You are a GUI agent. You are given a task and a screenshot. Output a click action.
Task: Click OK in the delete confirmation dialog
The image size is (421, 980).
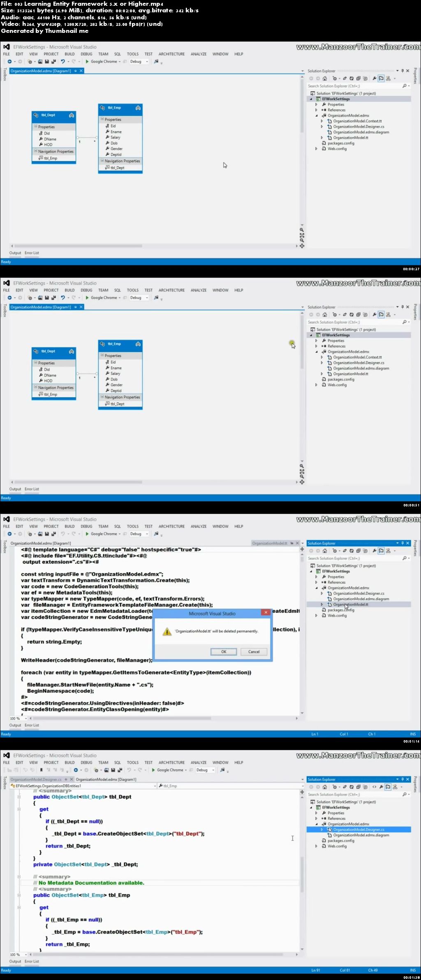click(x=224, y=652)
